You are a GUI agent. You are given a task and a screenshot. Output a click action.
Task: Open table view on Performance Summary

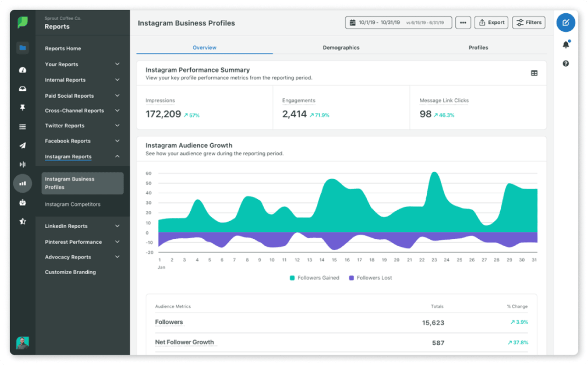pos(534,73)
